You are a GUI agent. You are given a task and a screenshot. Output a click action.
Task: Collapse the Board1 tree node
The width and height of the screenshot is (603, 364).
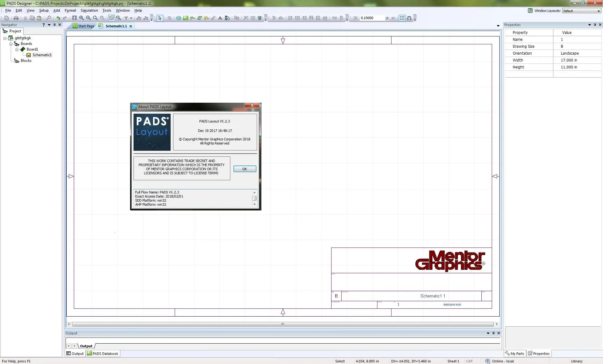point(17,50)
